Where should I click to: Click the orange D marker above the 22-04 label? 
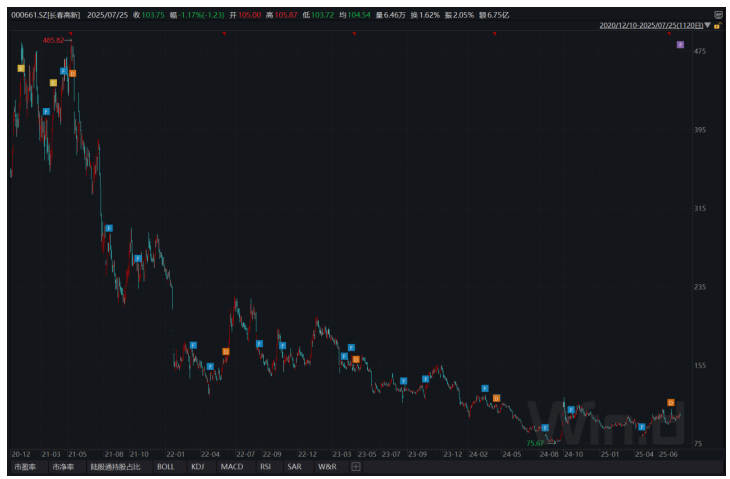click(226, 352)
